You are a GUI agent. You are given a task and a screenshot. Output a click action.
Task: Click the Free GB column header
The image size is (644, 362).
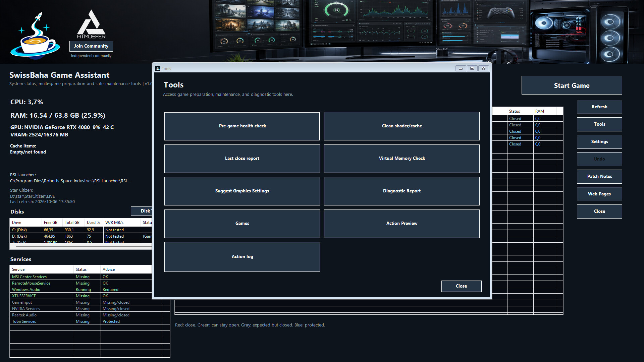52,223
